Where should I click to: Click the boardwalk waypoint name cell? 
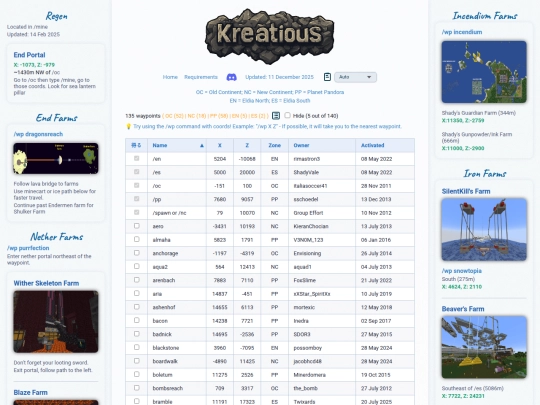[177, 361]
